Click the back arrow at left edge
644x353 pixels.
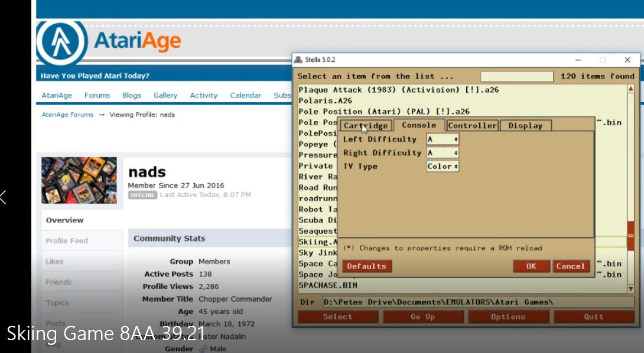(x=4, y=197)
